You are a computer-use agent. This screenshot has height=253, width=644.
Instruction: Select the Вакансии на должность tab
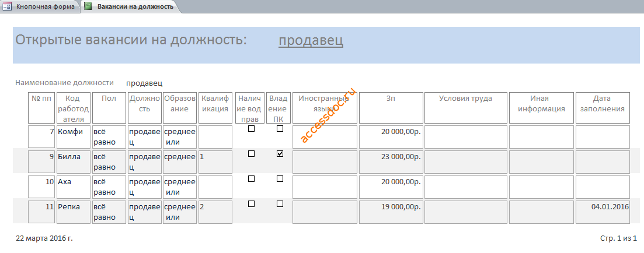(x=130, y=6)
